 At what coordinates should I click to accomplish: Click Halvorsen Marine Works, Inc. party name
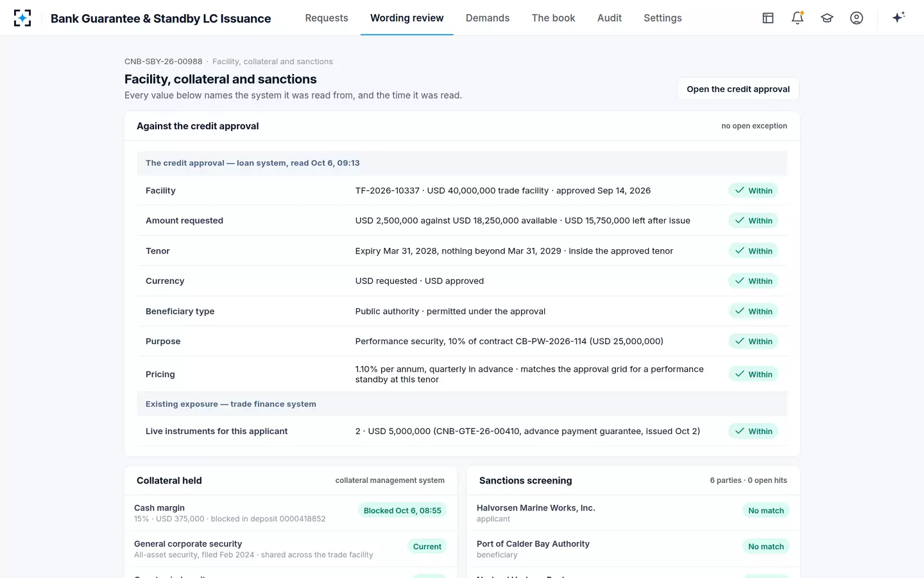[536, 508]
